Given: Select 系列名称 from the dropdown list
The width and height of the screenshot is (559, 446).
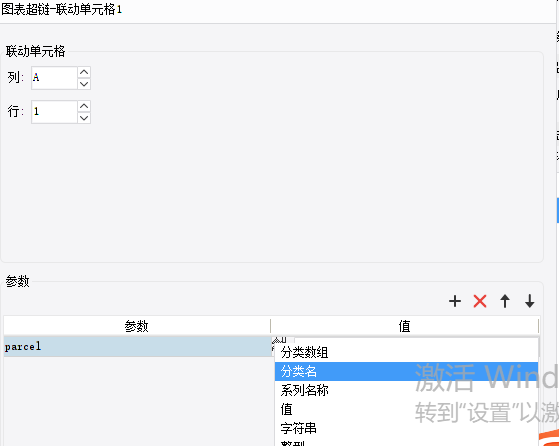Looking at the screenshot, I should coord(406,390).
